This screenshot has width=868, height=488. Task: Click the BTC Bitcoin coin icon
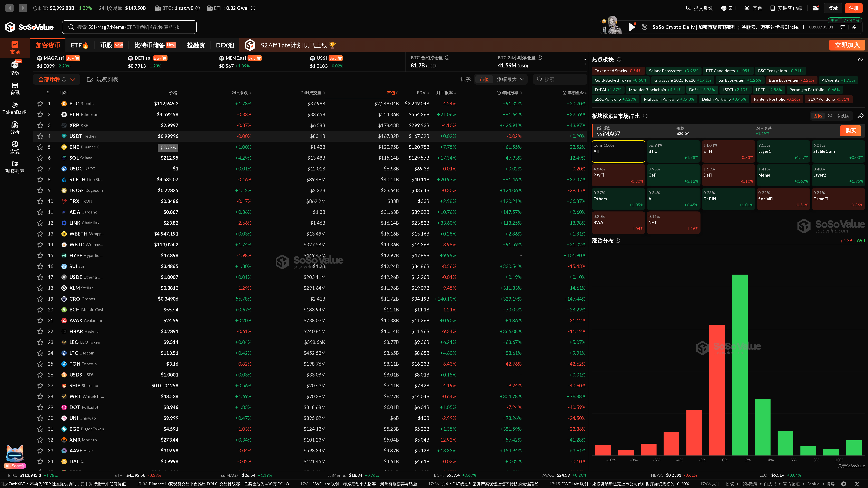point(64,104)
